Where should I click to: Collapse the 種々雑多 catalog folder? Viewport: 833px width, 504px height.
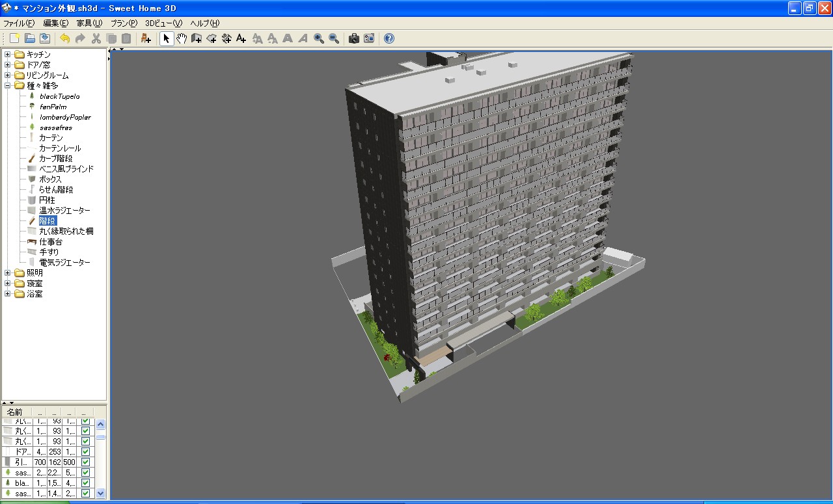[8, 86]
